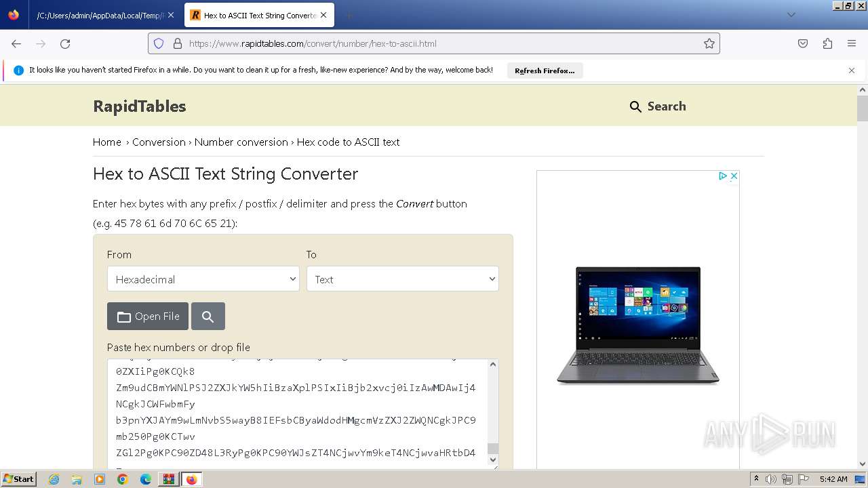Click the Open File button
Viewport: 868px width, 488px height.
pyautogui.click(x=148, y=317)
